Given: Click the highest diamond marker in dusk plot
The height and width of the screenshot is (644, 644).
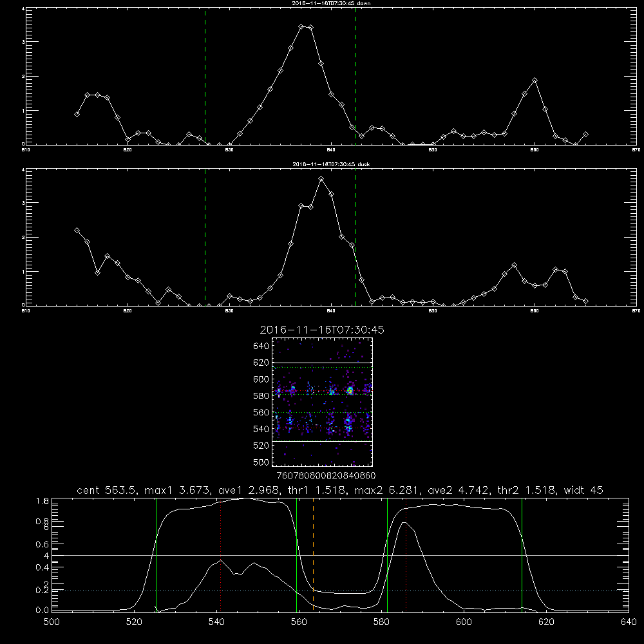Looking at the screenshot, I should 321,179.
